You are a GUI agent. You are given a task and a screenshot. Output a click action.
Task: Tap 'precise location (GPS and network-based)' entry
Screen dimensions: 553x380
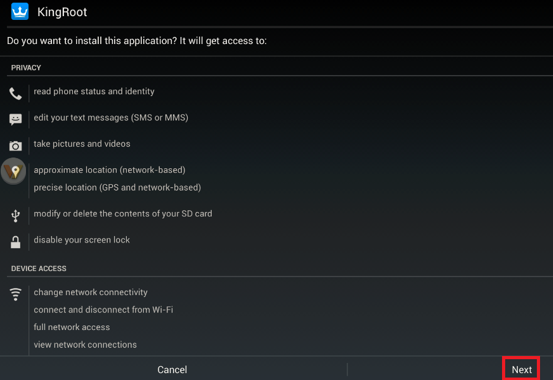pyautogui.click(x=117, y=187)
